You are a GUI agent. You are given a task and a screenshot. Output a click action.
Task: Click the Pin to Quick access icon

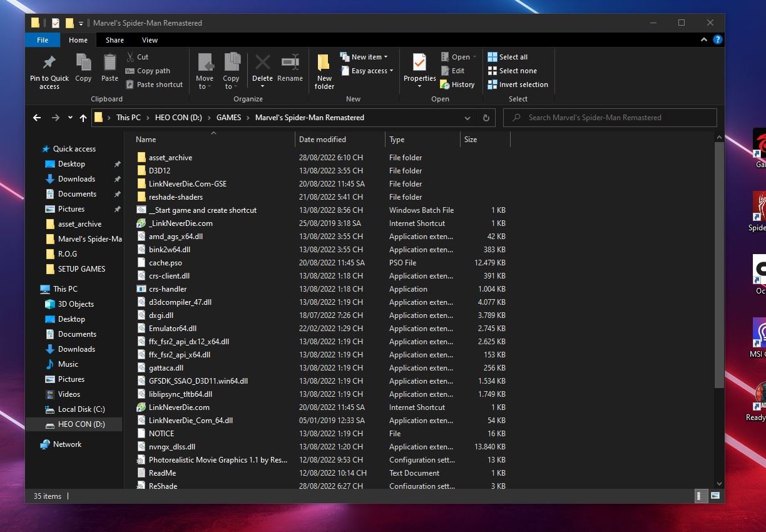[x=49, y=63]
